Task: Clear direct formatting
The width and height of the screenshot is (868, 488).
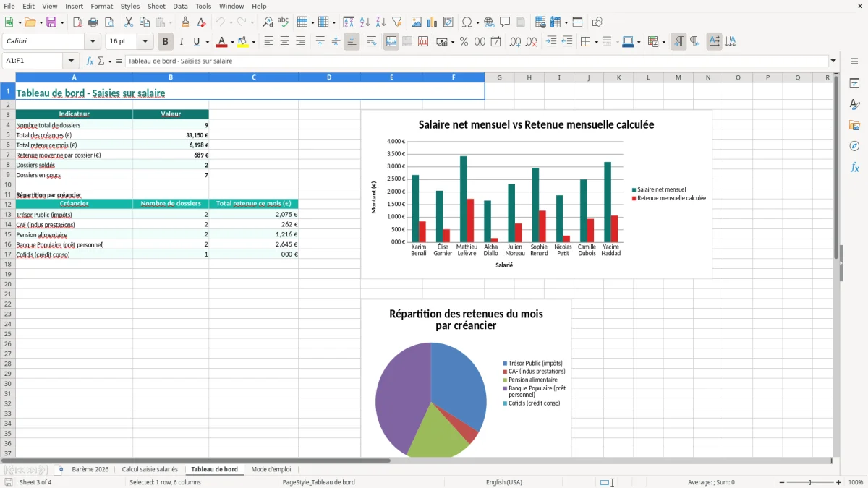Action: (x=202, y=22)
